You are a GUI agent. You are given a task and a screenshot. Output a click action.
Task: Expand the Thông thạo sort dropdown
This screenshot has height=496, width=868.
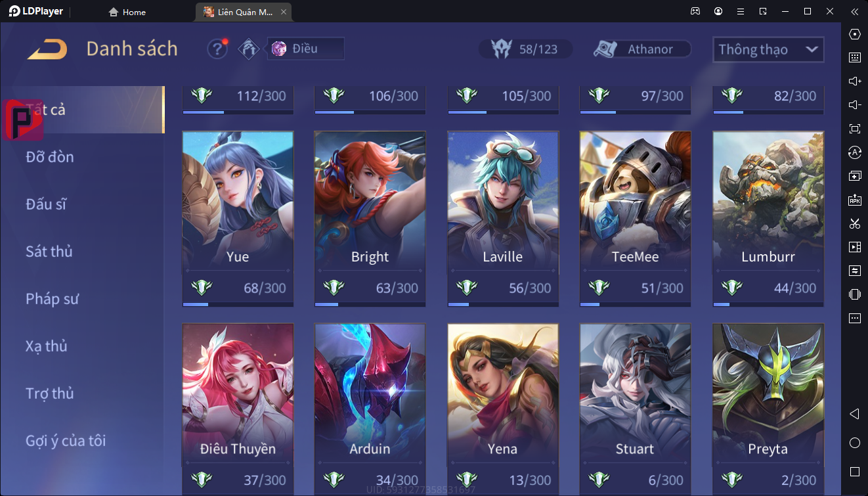click(x=768, y=49)
